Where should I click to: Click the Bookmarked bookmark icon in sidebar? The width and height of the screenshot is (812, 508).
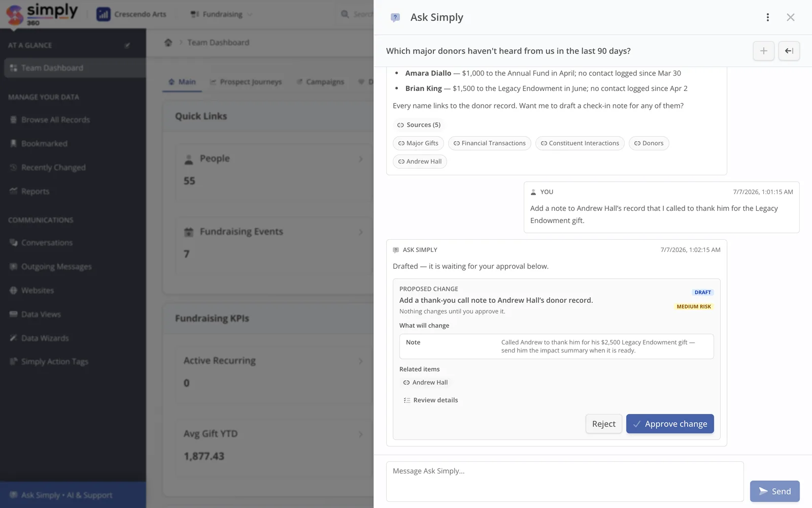(14, 144)
